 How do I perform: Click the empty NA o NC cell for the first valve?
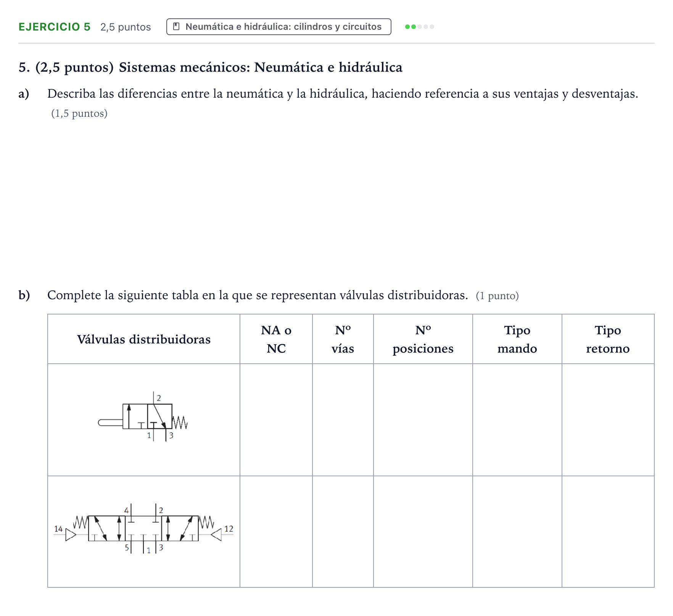(276, 420)
